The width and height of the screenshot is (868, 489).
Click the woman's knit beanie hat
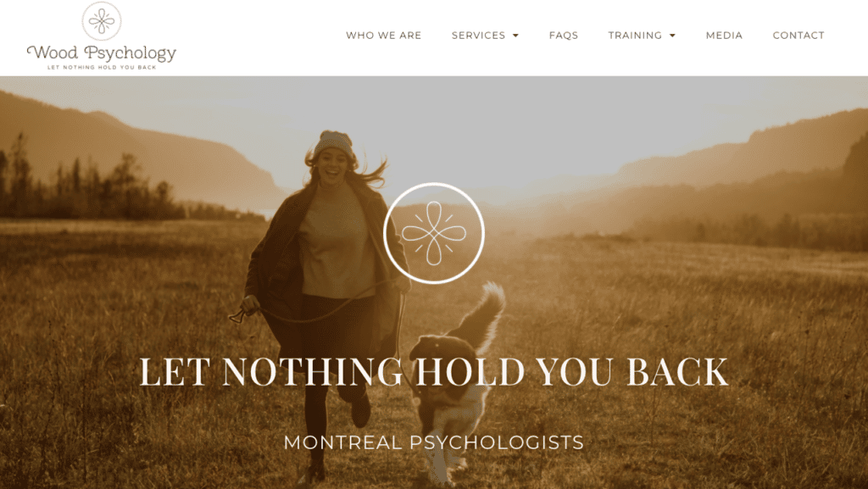pos(333,142)
